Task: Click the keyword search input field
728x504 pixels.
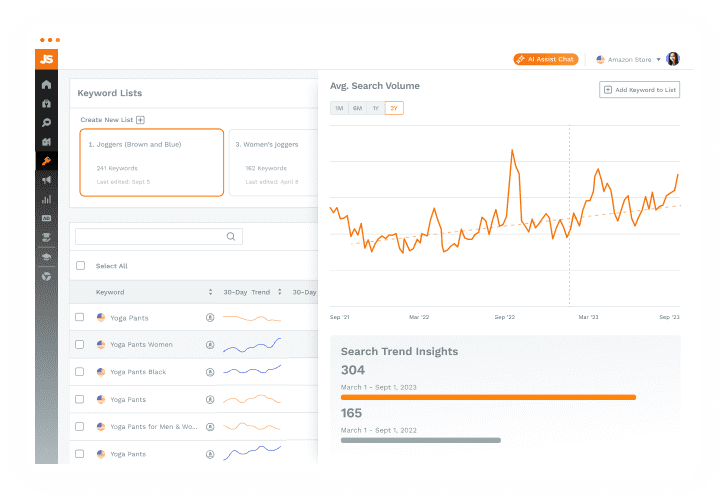Action: pos(158,237)
